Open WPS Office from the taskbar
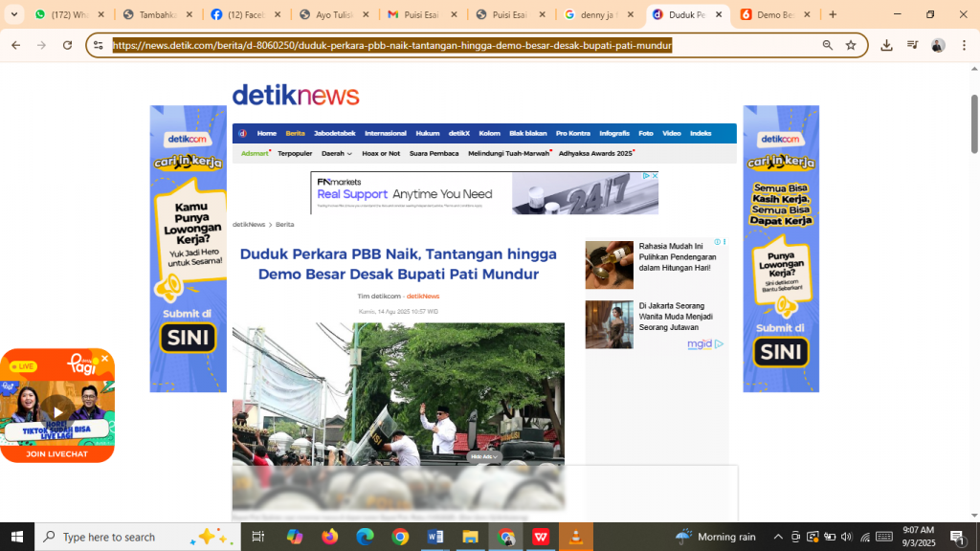This screenshot has width=980, height=551. pos(541,537)
